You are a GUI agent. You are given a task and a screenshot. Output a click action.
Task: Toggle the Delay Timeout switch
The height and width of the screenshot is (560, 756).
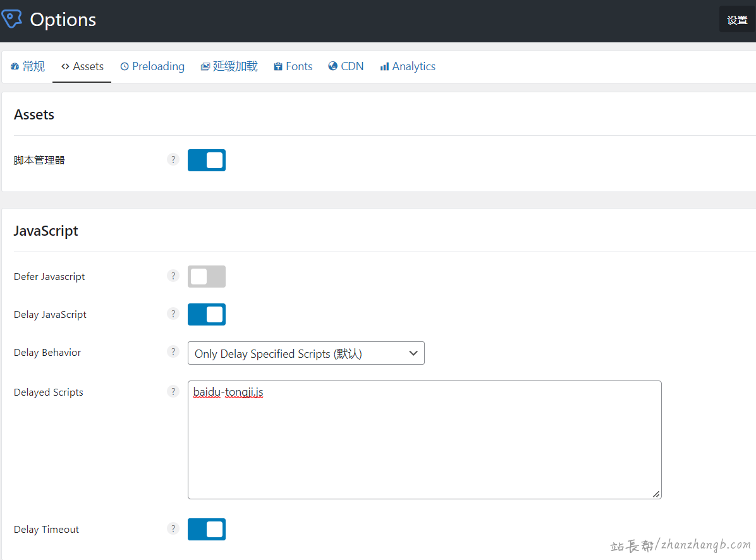[207, 530]
